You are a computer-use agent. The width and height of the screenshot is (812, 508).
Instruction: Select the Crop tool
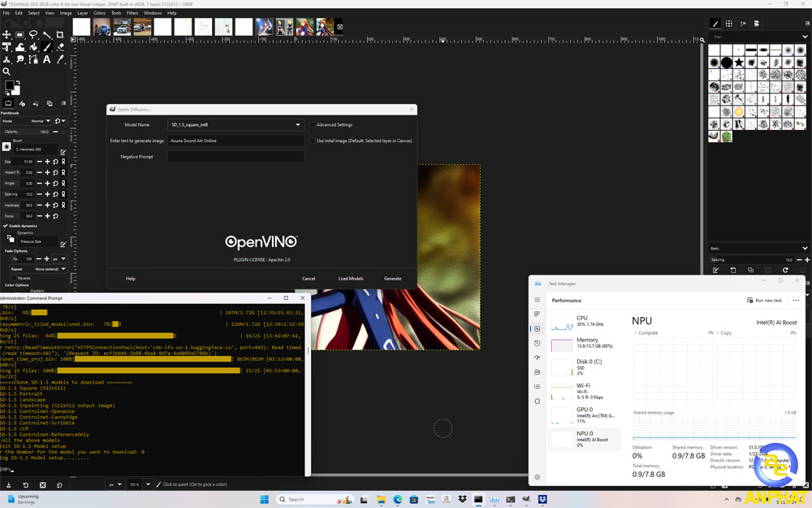point(60,35)
